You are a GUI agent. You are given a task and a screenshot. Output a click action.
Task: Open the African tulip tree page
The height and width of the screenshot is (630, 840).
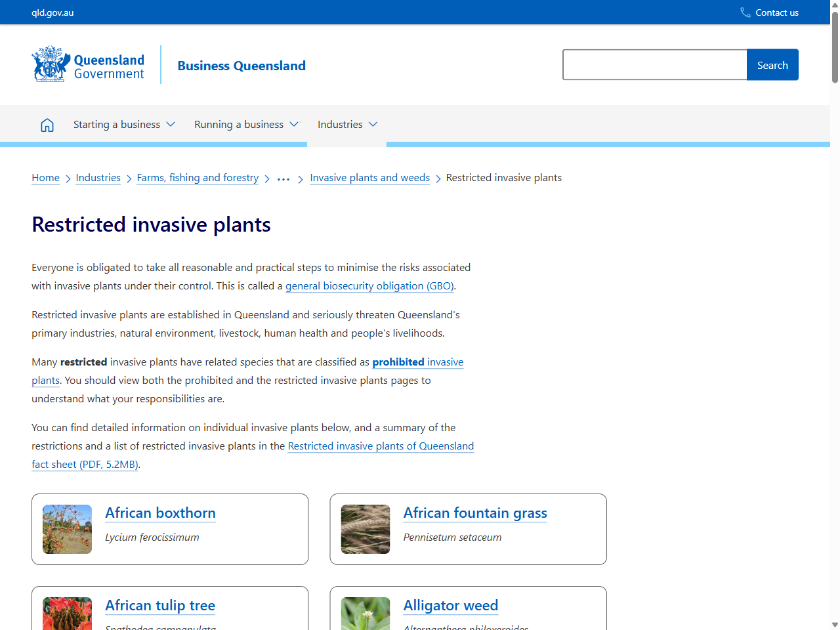click(160, 605)
